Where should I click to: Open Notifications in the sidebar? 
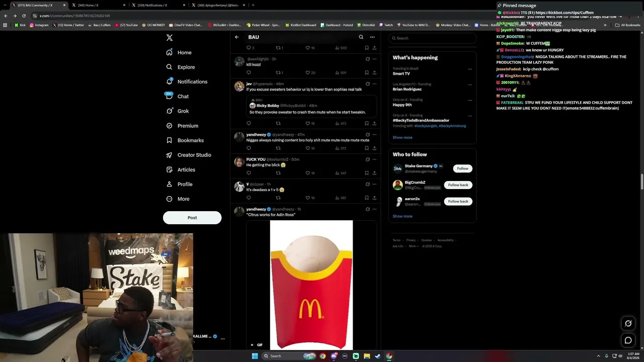click(x=187, y=81)
